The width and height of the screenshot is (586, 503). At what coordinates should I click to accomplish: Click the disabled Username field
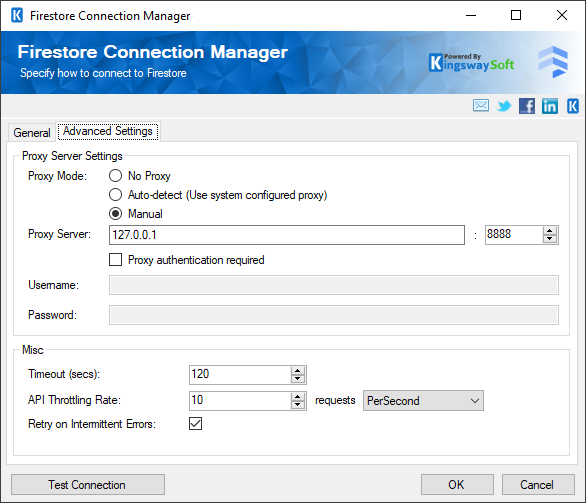[x=334, y=285]
